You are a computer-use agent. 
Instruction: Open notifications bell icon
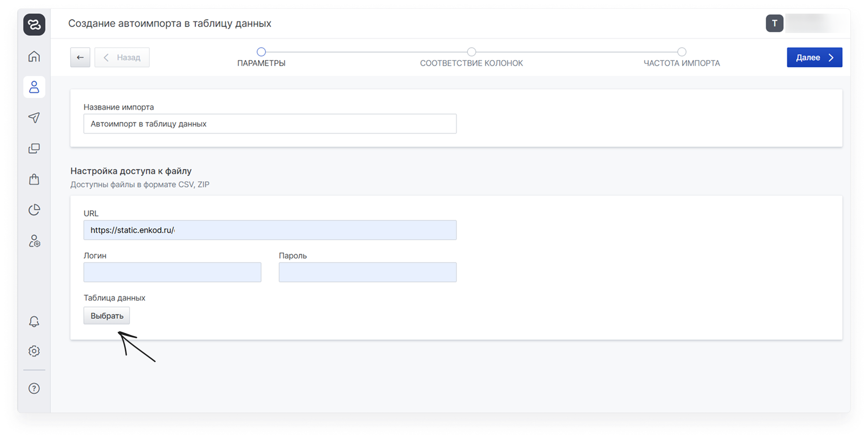tap(34, 321)
